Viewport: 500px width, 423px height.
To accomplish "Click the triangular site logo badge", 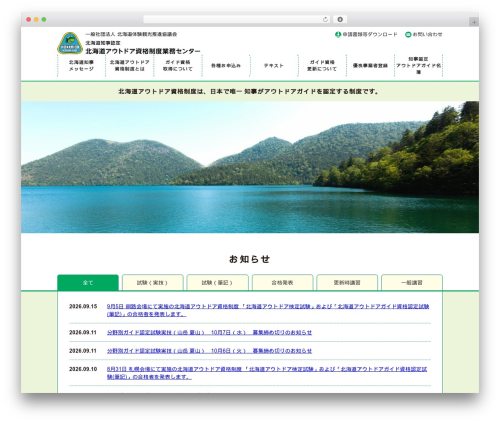I will click(70, 43).
